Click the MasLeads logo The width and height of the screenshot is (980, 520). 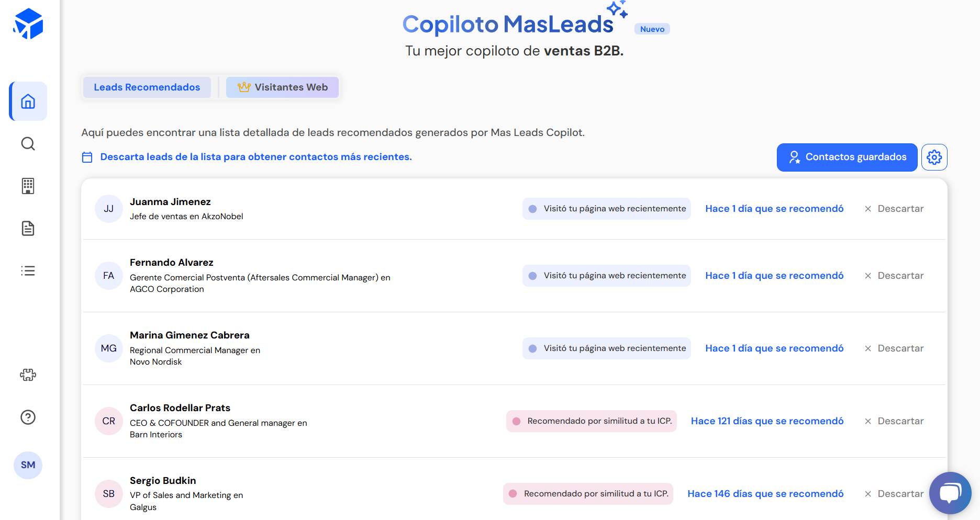pyautogui.click(x=28, y=24)
